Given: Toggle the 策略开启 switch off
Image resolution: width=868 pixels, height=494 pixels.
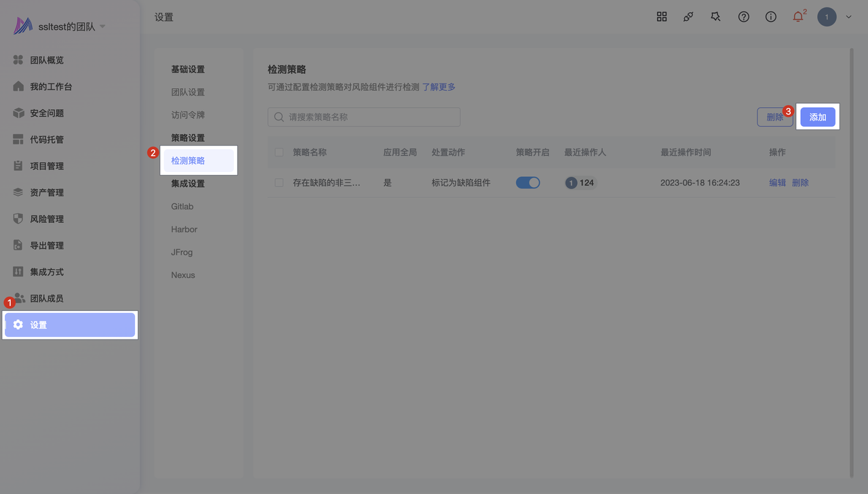Looking at the screenshot, I should pos(528,182).
